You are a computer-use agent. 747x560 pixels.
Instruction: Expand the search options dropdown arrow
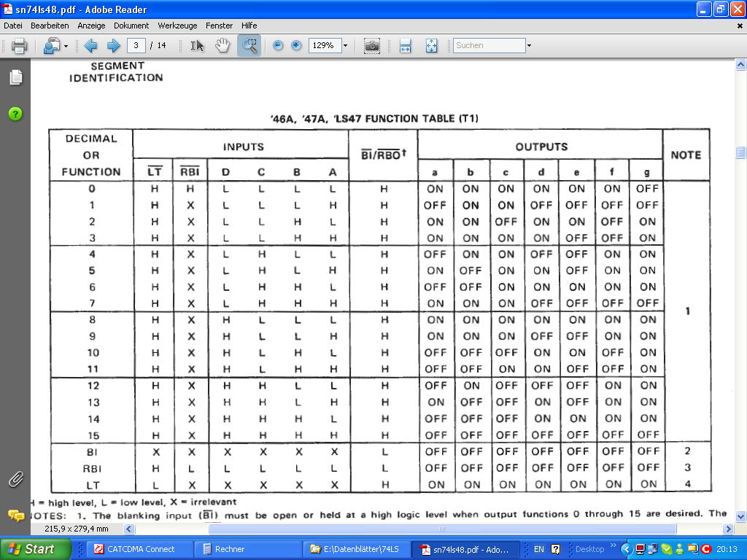click(529, 46)
